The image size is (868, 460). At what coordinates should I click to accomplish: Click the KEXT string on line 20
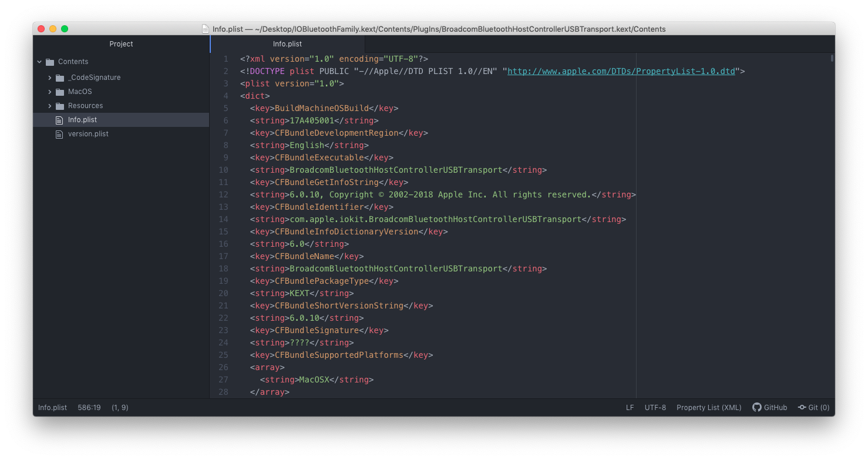pos(300,293)
